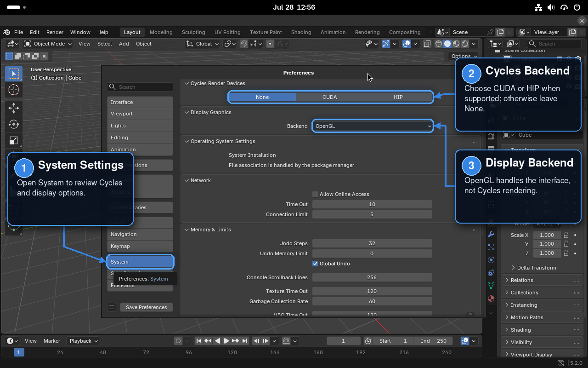Expand the Delta Transform section
The image size is (588, 368).
[533, 268]
